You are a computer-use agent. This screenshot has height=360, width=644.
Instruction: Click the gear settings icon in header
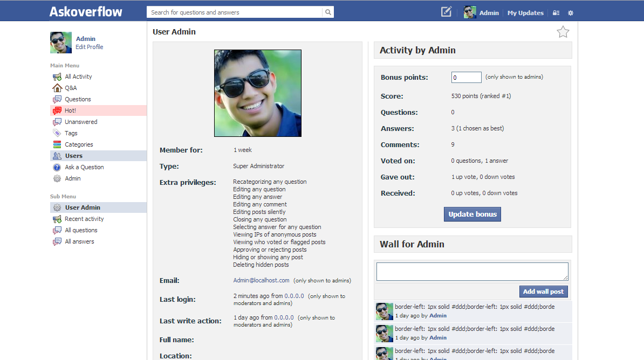click(x=571, y=13)
